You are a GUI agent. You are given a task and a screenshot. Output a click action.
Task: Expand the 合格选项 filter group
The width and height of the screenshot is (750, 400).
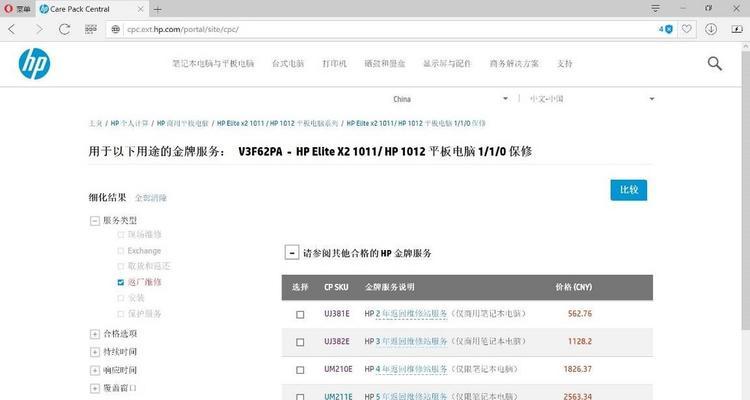click(x=95, y=334)
